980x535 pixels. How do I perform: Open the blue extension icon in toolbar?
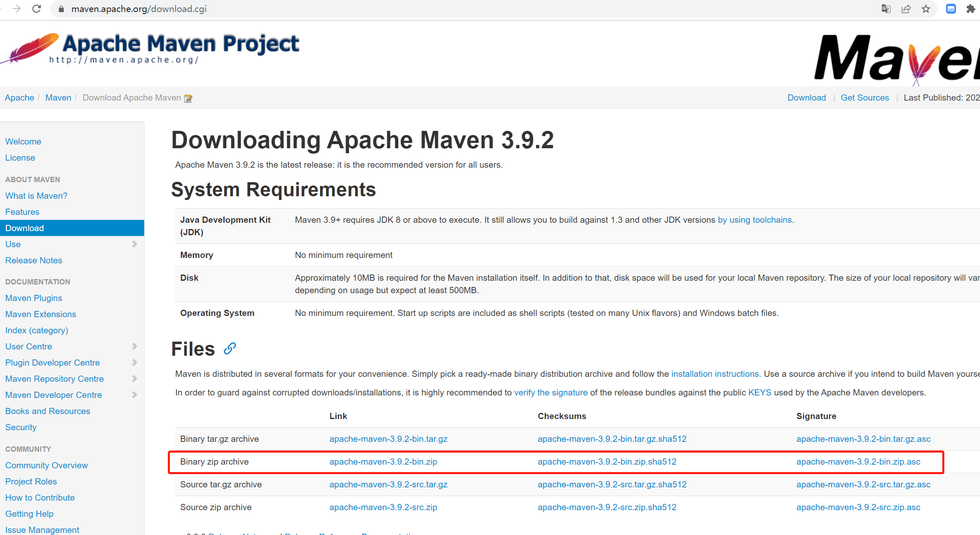[951, 9]
